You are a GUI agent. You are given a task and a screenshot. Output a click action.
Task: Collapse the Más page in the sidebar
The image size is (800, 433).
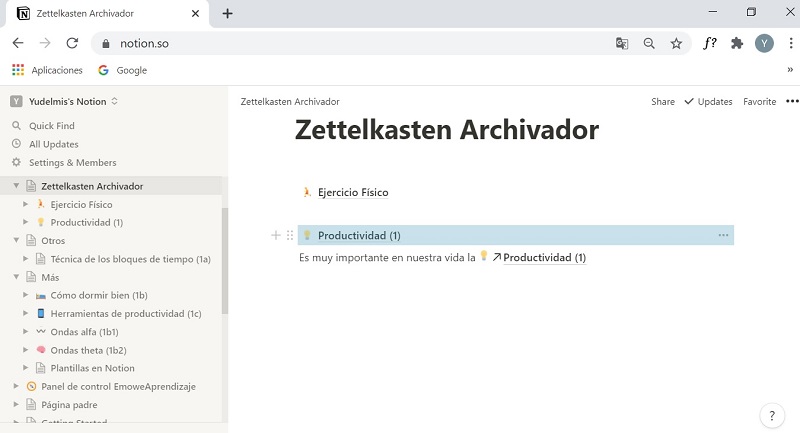(16, 277)
